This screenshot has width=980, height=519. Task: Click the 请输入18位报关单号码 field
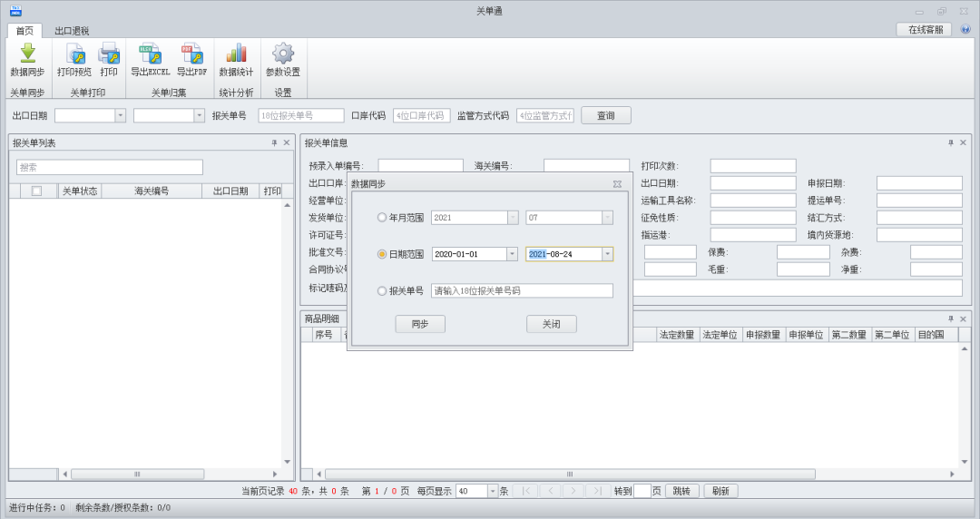[522, 290]
